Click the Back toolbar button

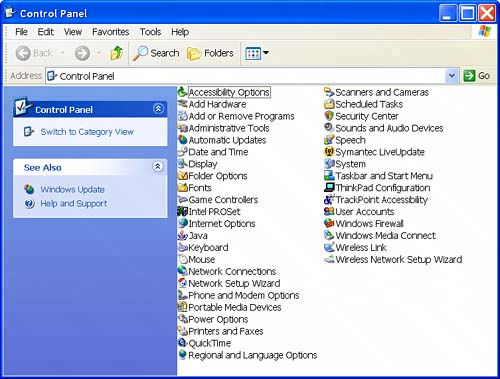[34, 53]
